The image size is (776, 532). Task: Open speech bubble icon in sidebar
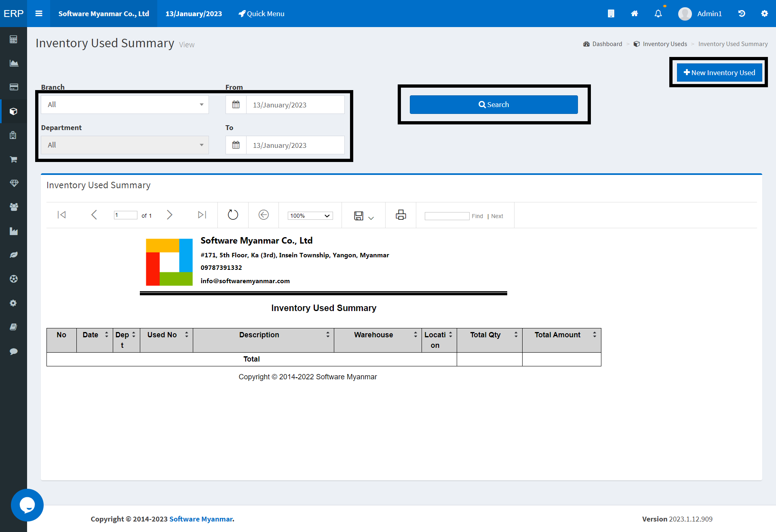pyautogui.click(x=13, y=351)
